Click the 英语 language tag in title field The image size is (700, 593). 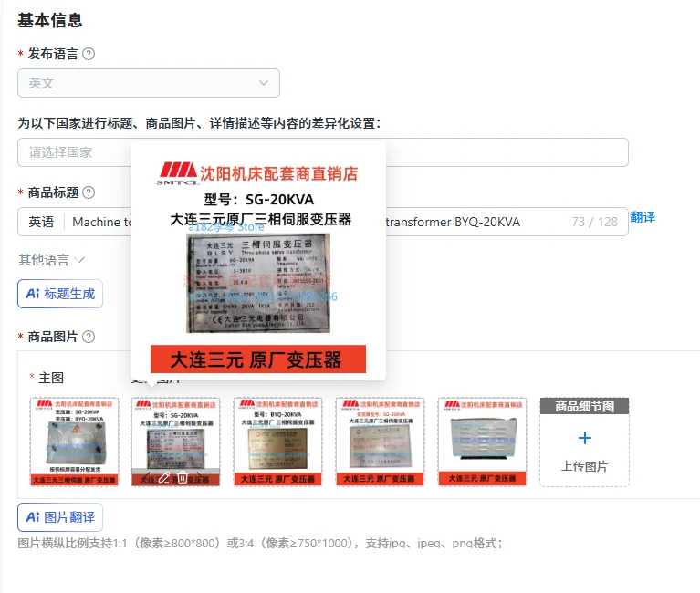41,222
